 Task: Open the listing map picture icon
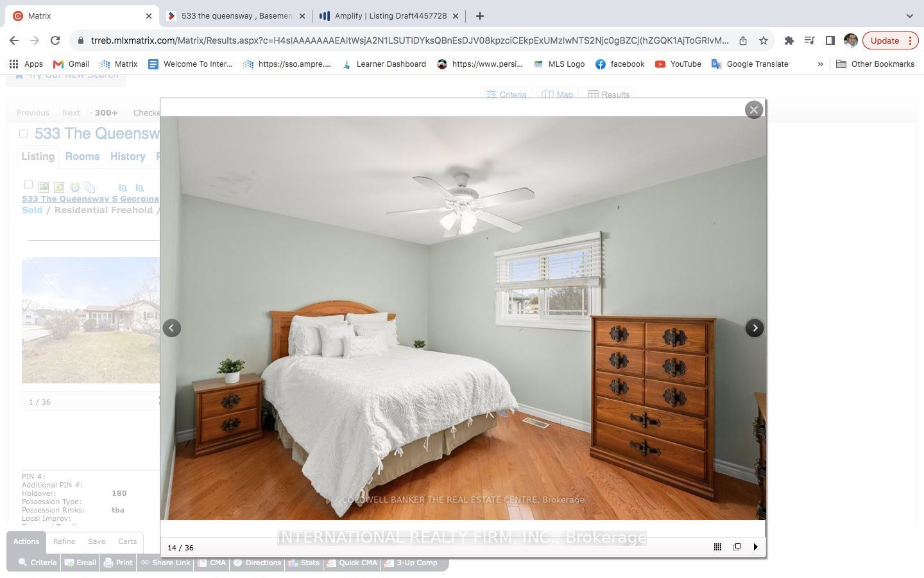59,188
